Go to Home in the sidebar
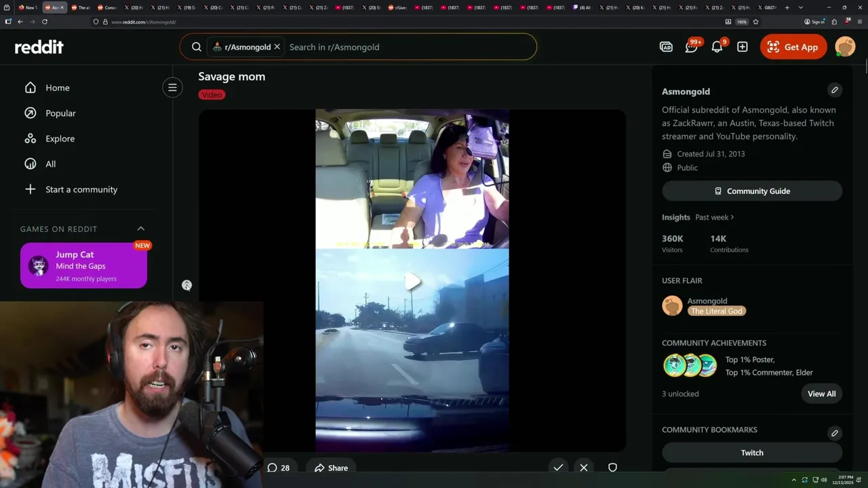Image resolution: width=868 pixels, height=488 pixels. [x=58, y=87]
